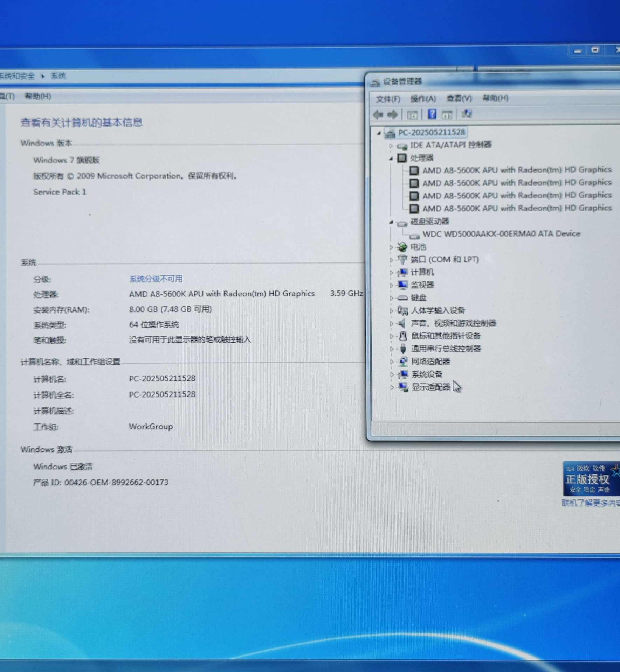This screenshot has width=620, height=672.
Task: Click the 系统分级不可用 link
Action: (x=156, y=279)
